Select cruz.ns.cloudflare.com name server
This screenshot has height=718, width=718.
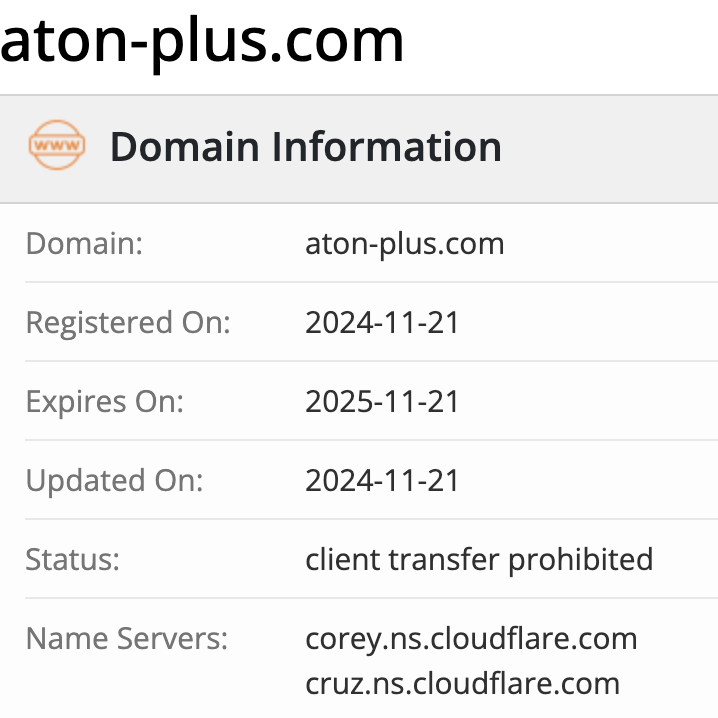click(x=462, y=684)
